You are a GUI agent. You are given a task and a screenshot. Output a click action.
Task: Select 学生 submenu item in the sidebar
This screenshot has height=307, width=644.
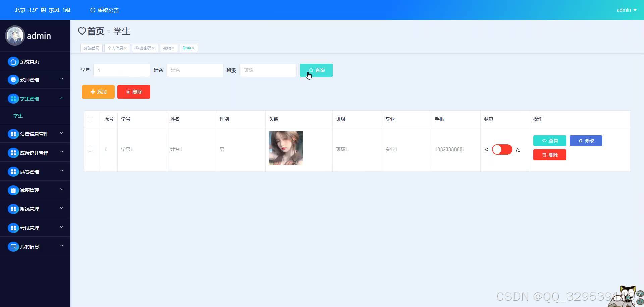click(18, 116)
